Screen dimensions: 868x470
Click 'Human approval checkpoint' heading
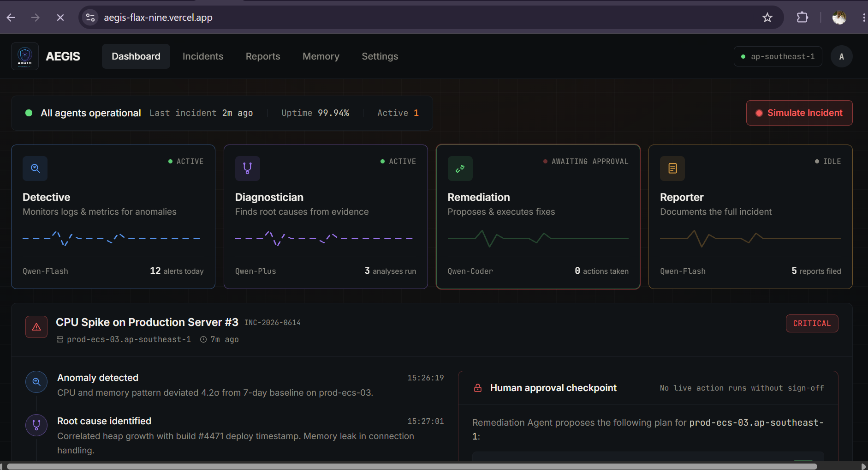click(x=553, y=388)
